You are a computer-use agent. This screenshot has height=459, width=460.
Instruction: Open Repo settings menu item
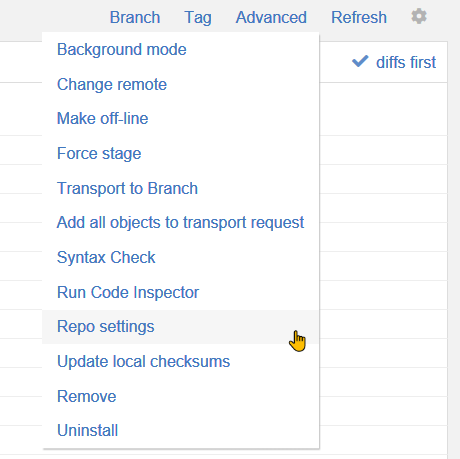(x=181, y=327)
